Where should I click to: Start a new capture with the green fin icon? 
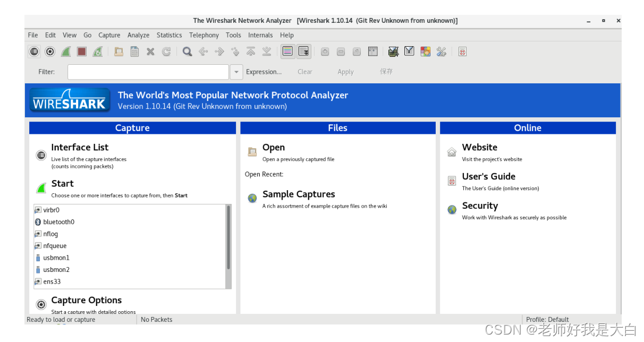click(x=66, y=52)
